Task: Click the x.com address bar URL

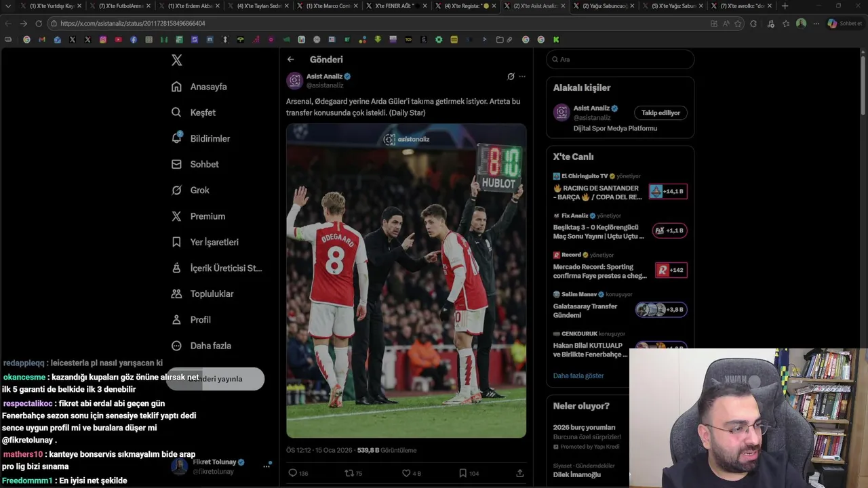Action: click(x=133, y=23)
